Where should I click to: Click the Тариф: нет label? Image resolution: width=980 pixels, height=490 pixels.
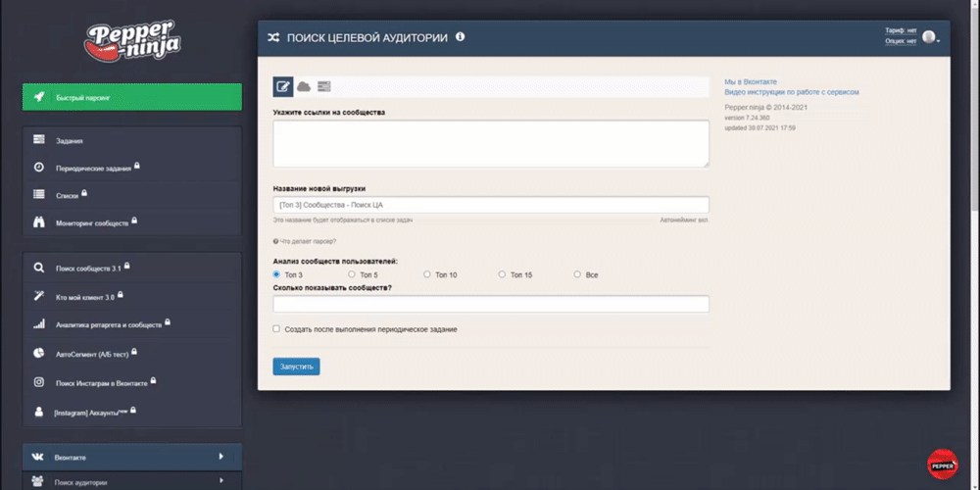click(901, 30)
